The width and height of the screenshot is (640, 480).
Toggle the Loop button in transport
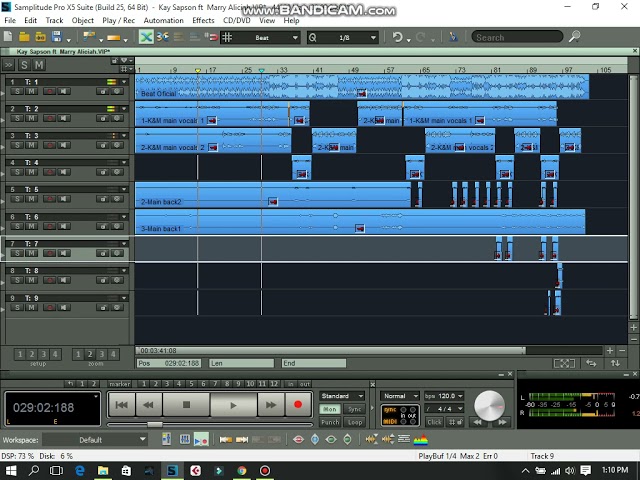pos(355,422)
